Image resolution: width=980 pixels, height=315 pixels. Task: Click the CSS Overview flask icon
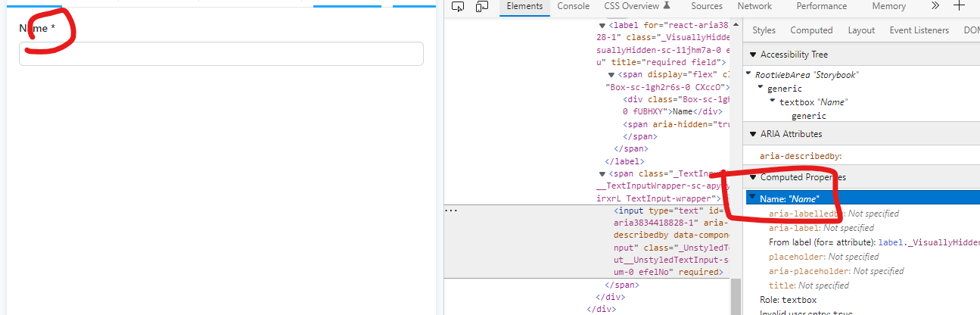tap(667, 6)
